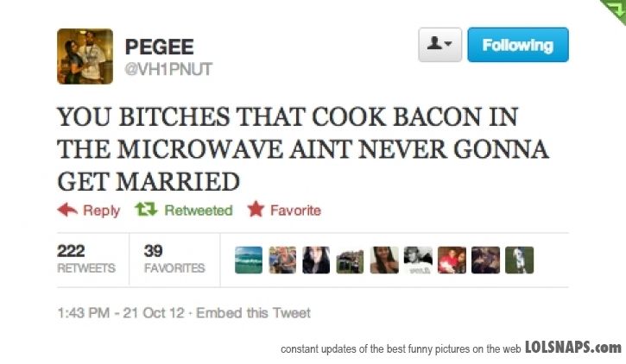The image size is (626, 364).
Task: Click the PEGEE display name
Action: (x=160, y=47)
